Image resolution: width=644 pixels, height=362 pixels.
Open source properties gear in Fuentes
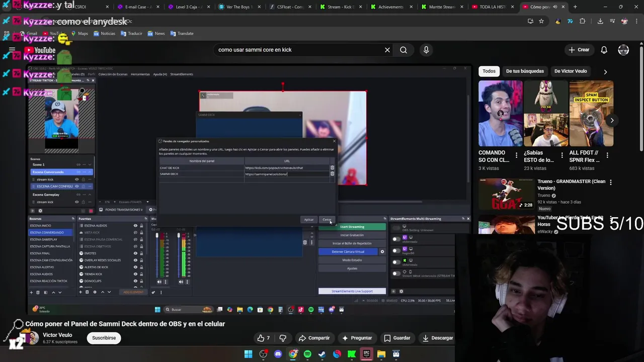pyautogui.click(x=95, y=292)
